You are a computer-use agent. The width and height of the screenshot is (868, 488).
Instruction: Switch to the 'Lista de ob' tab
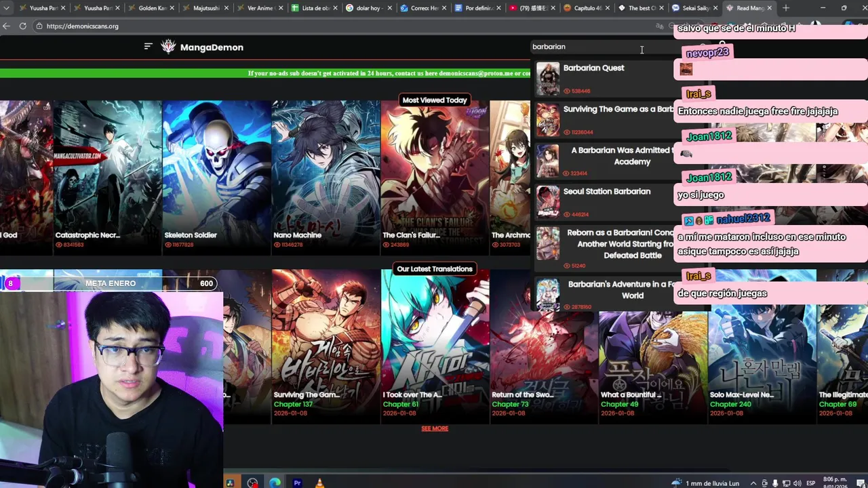point(313,8)
